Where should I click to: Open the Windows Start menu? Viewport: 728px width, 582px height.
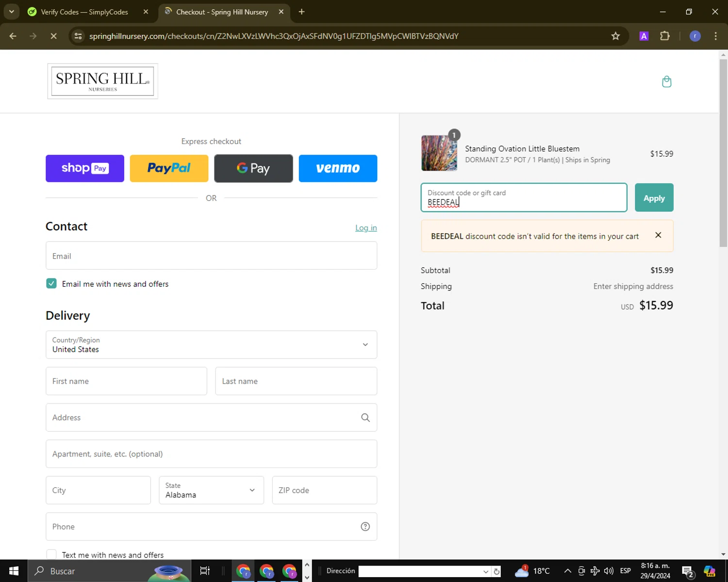[14, 571]
